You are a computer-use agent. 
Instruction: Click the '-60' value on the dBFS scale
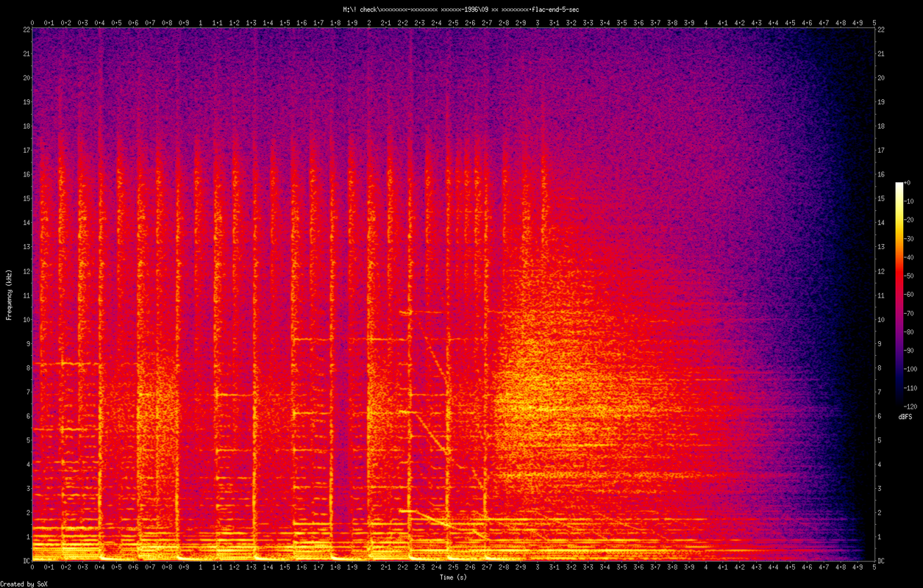[909, 295]
